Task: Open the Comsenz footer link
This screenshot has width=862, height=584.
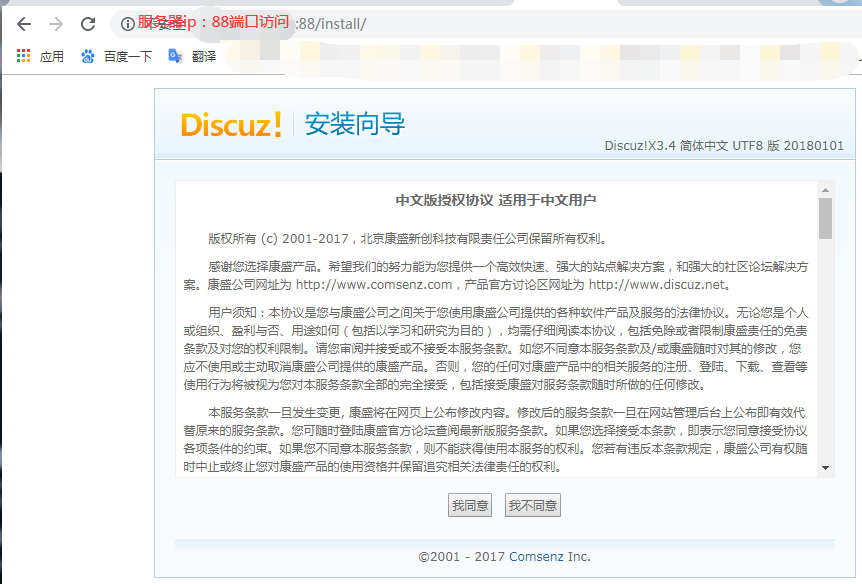Action: (x=537, y=557)
